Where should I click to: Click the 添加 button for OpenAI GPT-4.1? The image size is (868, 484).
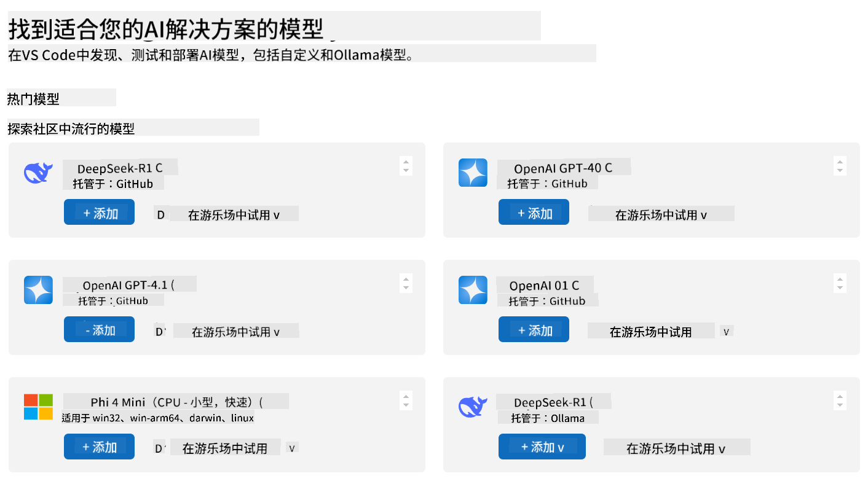click(x=99, y=330)
